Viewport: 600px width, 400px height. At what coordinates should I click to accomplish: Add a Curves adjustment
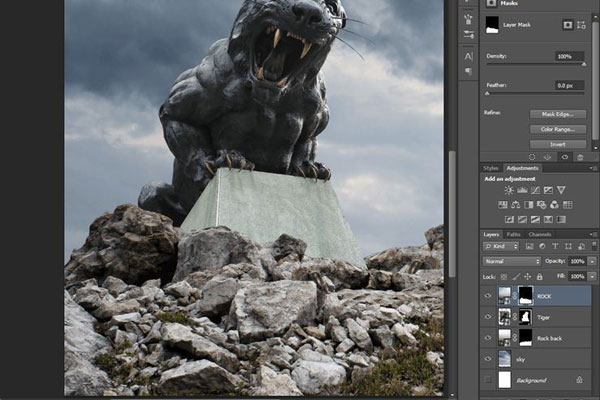pos(535,190)
